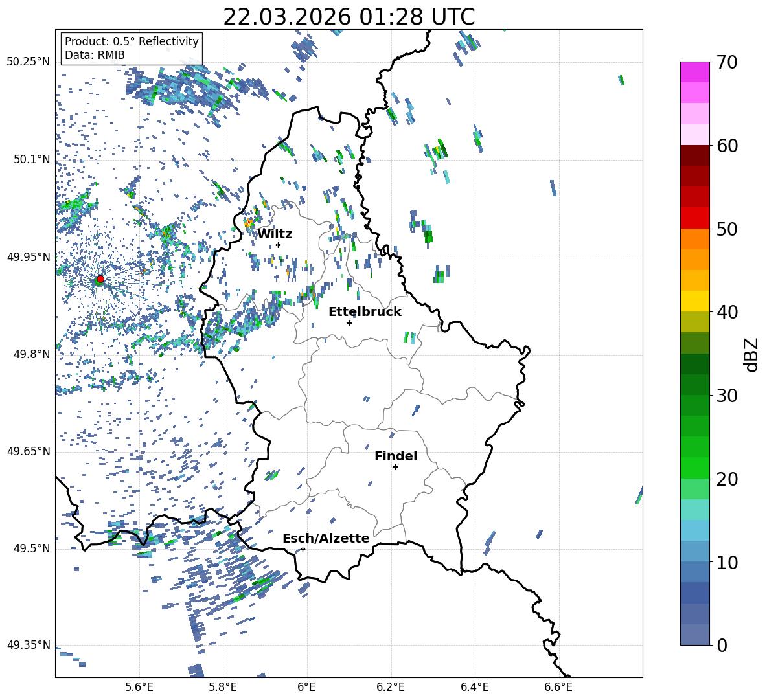Pick the magenta swatch at colorbar top
The width and height of the screenshot is (767, 700).
694,72
